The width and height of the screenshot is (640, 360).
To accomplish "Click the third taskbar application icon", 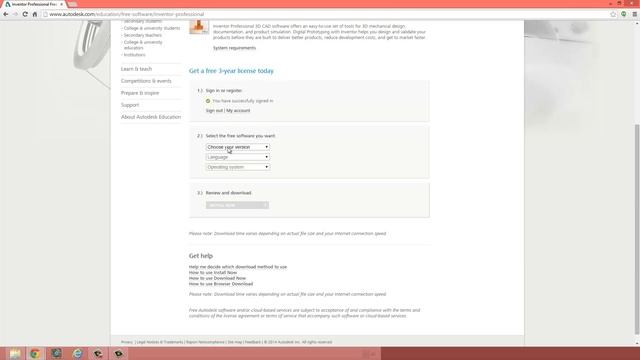I will tap(56, 353).
